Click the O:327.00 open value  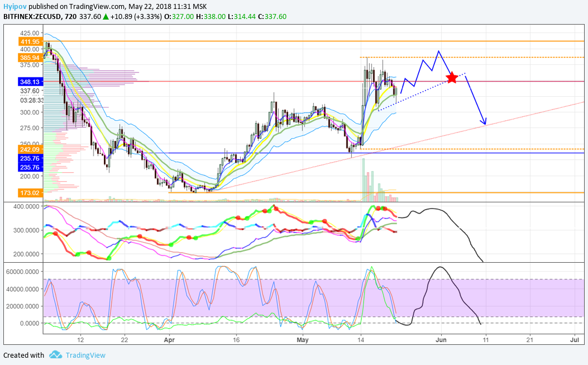click(x=179, y=17)
